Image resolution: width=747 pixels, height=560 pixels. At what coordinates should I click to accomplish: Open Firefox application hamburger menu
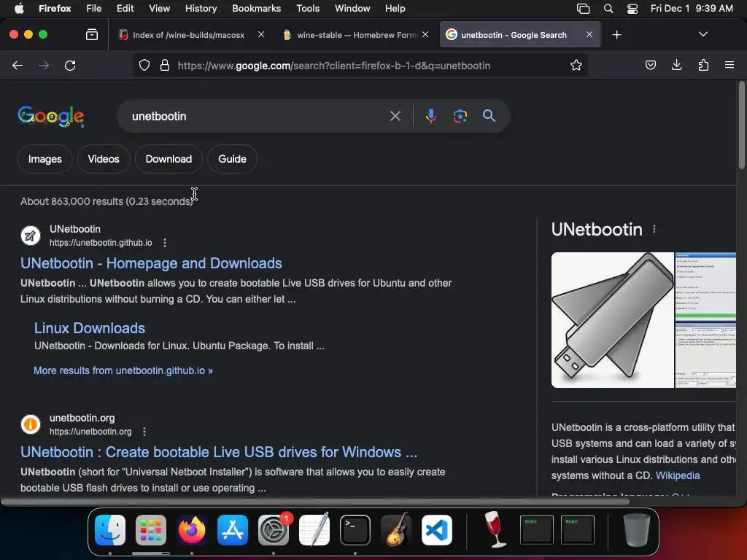pyautogui.click(x=729, y=65)
